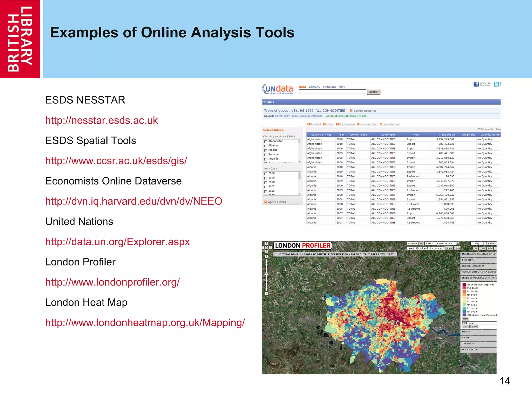Click the Link to this page icon
The image size is (532, 399).
381,124
